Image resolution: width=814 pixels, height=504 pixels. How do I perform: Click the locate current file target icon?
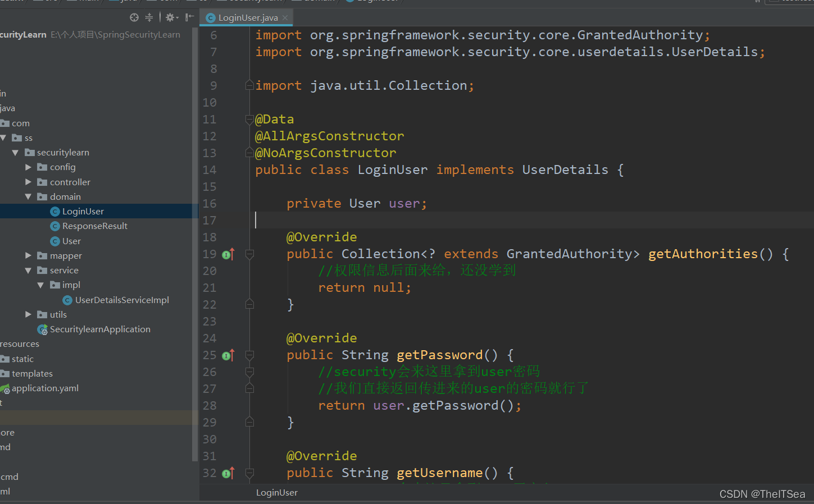coord(134,17)
